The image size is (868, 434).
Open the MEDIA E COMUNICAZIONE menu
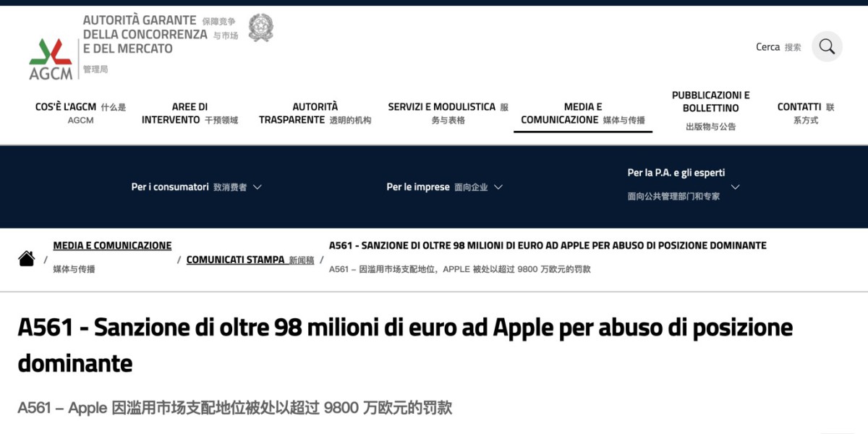point(582,113)
